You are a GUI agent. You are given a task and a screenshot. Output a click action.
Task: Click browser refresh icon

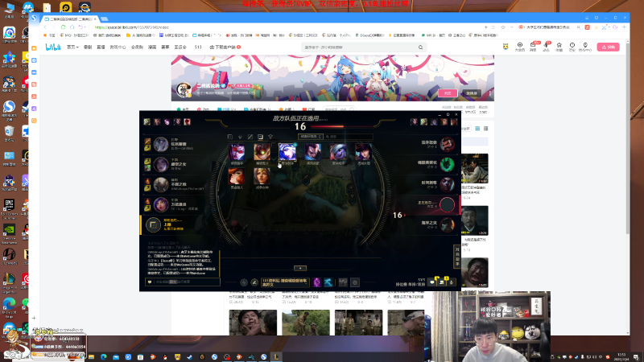[63, 27]
